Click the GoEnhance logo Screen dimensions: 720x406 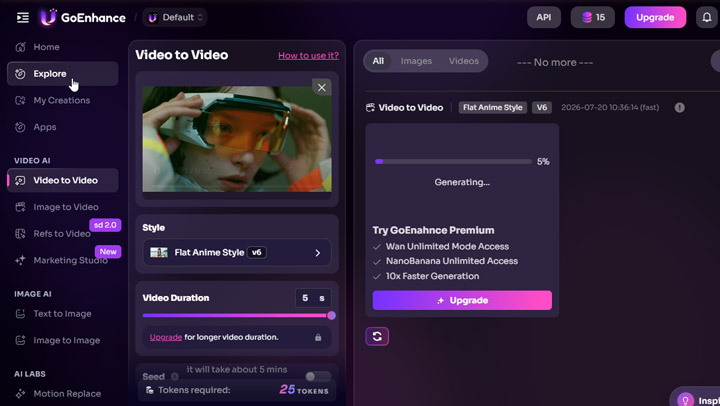click(83, 17)
